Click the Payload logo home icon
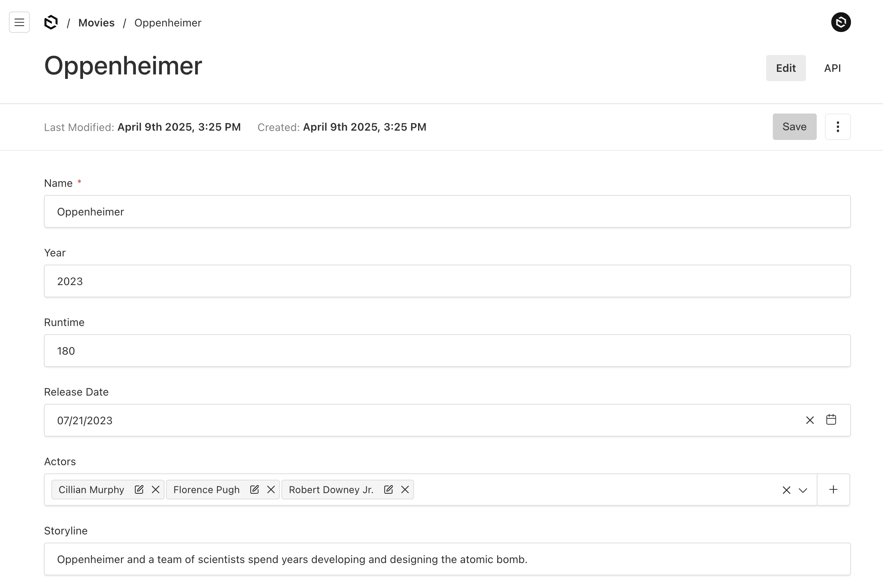The width and height of the screenshot is (883, 588). pos(51,22)
